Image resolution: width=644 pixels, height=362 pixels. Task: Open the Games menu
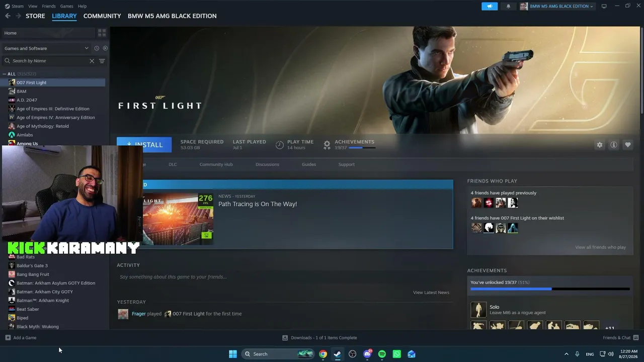click(x=67, y=6)
